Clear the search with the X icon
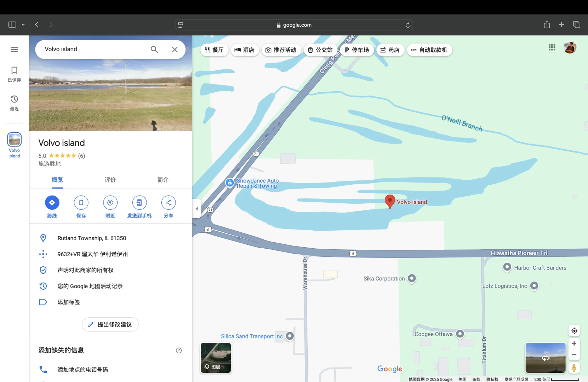Screen dimensions: 588x382 (x=175, y=50)
